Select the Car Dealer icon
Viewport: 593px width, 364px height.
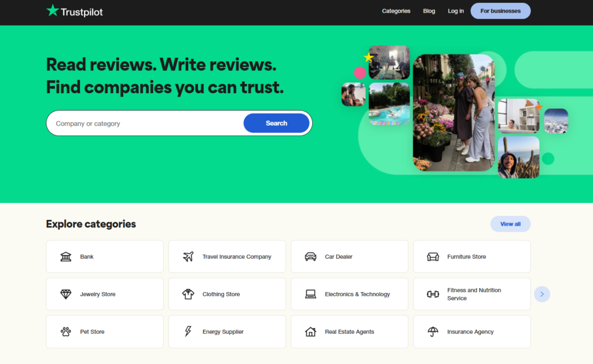click(311, 256)
